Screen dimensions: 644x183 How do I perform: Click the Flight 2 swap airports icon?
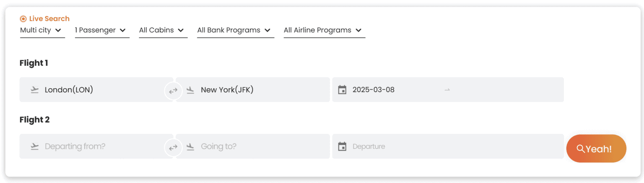click(173, 147)
